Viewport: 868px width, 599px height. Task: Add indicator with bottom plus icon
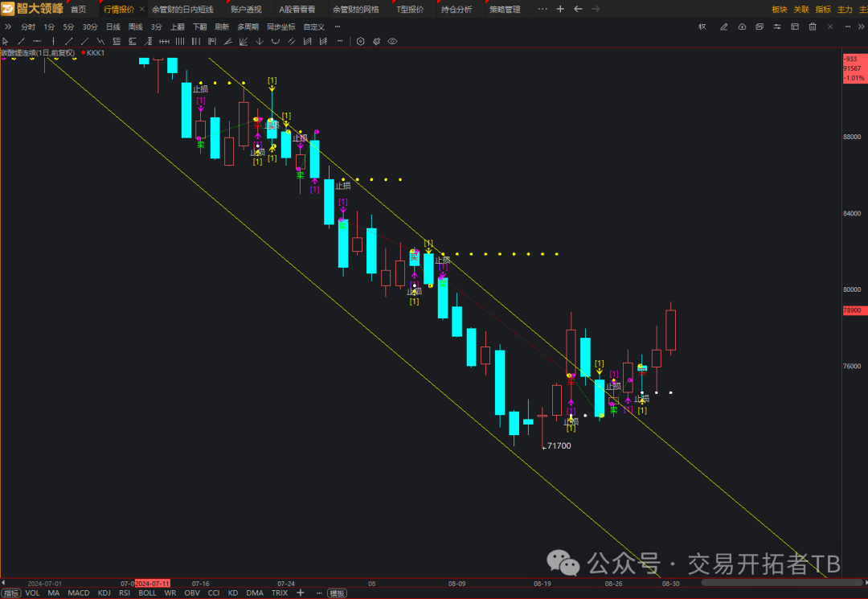pyautogui.click(x=301, y=593)
